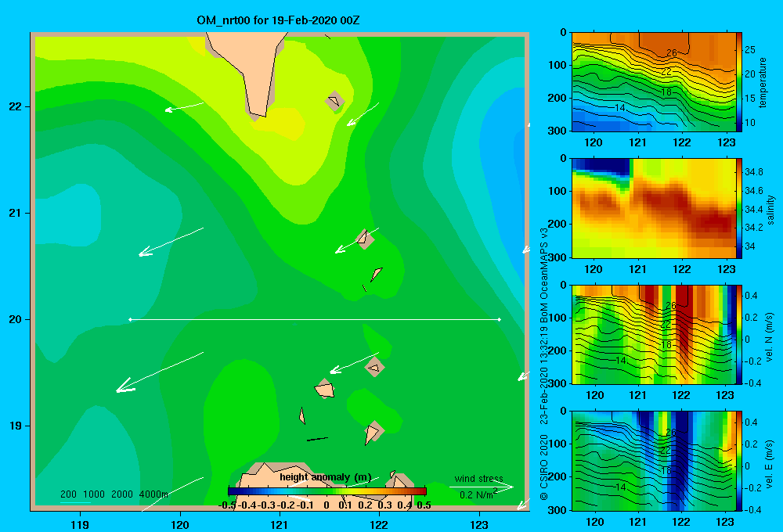Click longitude label '122' on main map axis
This screenshot has width=783, height=532.
pos(379,524)
